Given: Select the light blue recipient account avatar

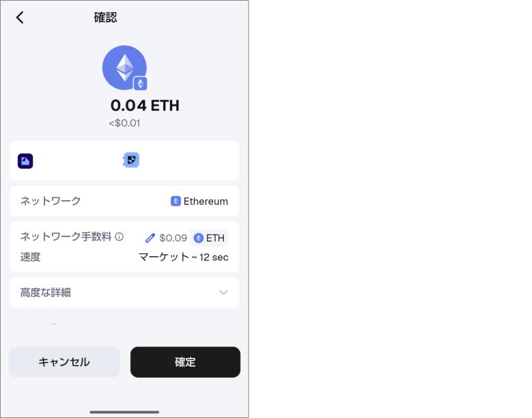Looking at the screenshot, I should point(132,160).
